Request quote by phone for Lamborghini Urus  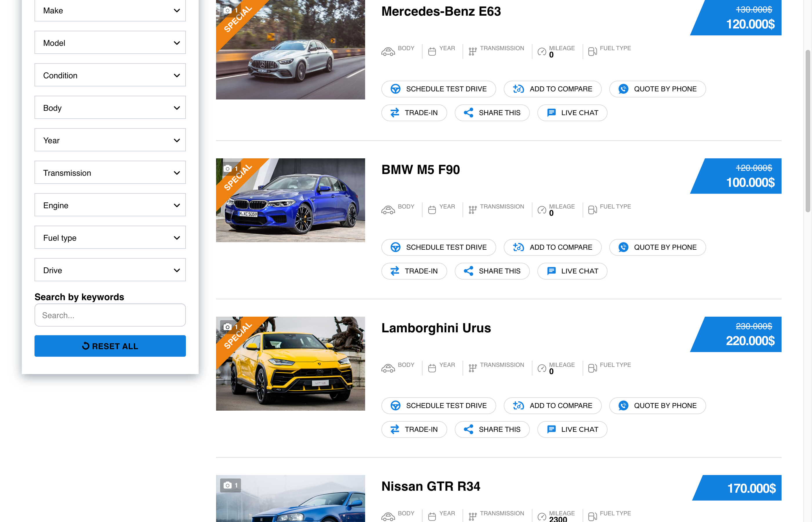[657, 405]
